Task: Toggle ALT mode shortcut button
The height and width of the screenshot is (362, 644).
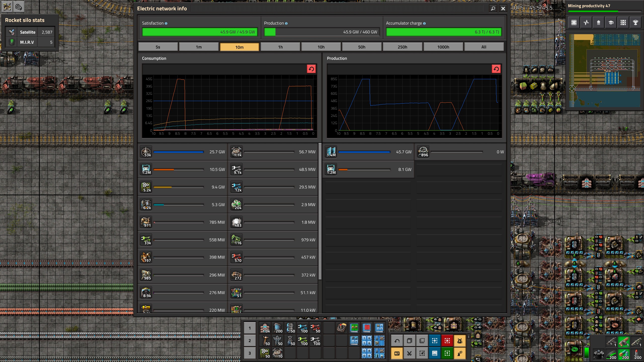Action: [x=397, y=353]
